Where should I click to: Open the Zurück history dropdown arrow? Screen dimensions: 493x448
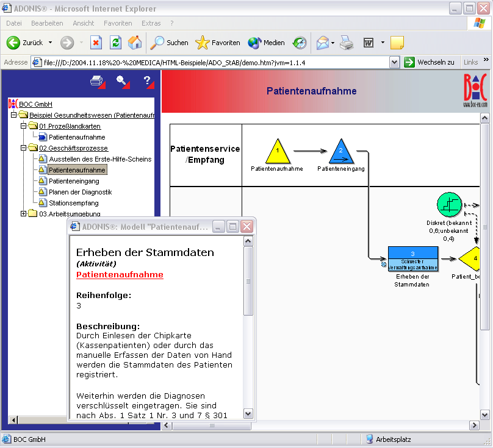click(50, 43)
